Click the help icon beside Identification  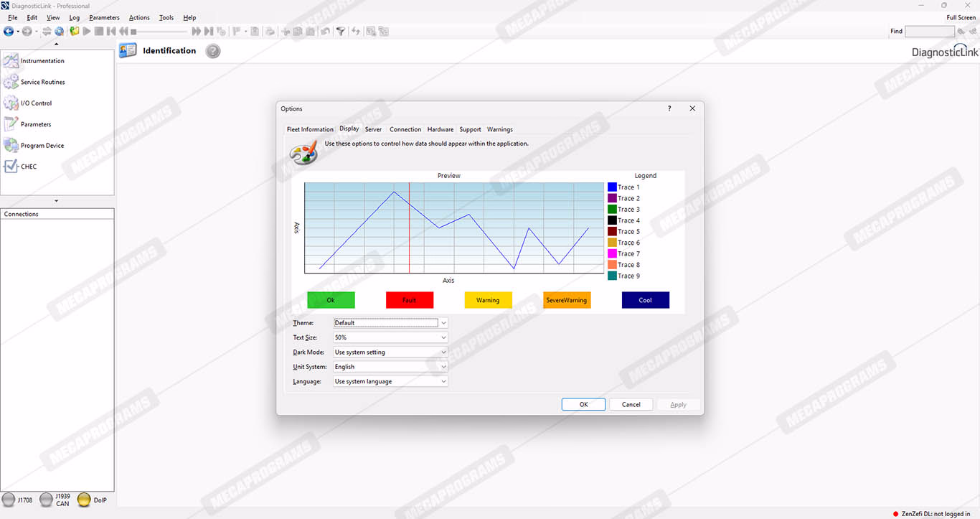(213, 51)
